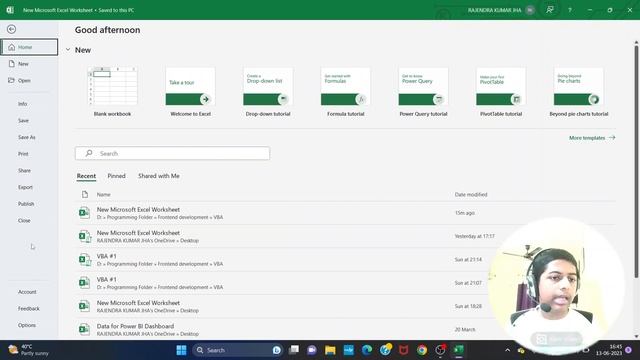The width and height of the screenshot is (640, 360).
Task: Open the weather widget showing 40°C
Action: pos(29,350)
